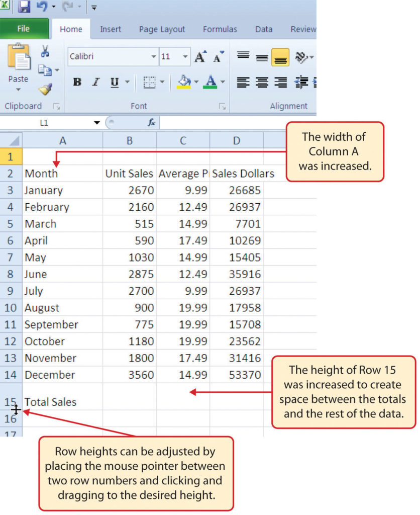Select column C header

pos(183,141)
